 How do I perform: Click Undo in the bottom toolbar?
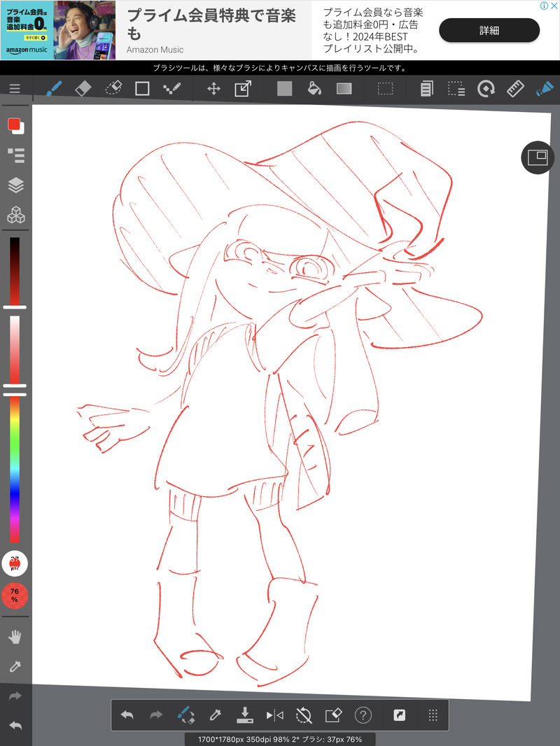[127, 715]
